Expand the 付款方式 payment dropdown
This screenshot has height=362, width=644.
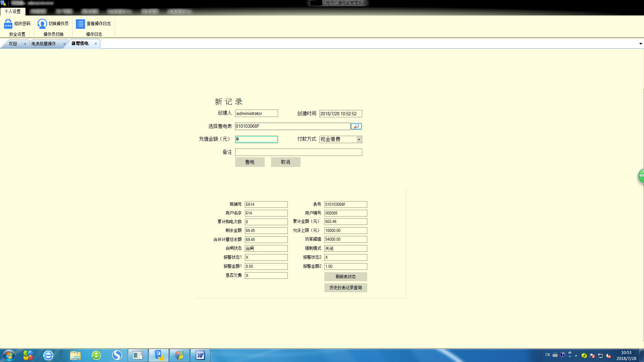click(359, 139)
